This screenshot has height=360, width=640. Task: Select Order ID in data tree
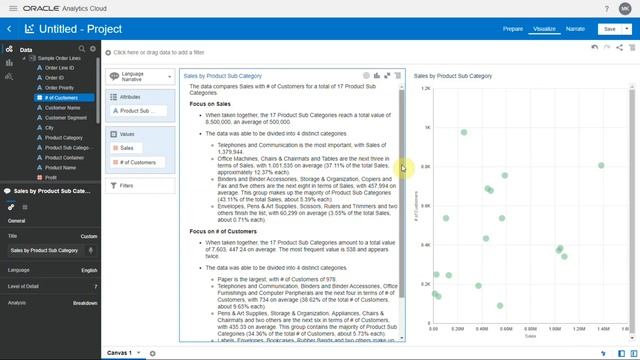point(54,78)
